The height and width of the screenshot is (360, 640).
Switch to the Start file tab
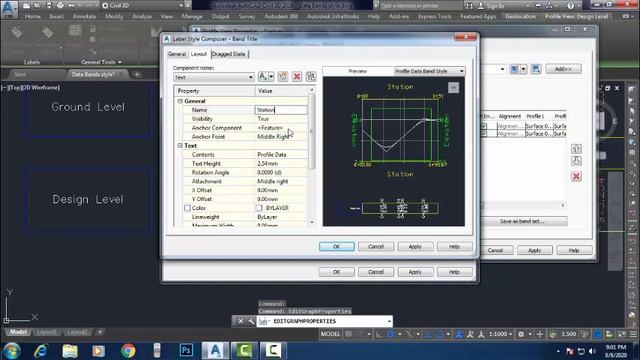[20, 74]
